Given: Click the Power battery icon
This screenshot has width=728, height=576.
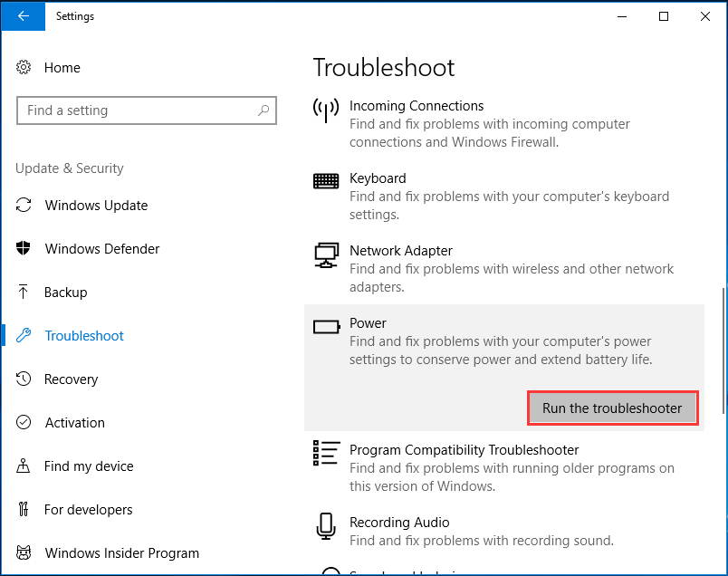Looking at the screenshot, I should [326, 327].
